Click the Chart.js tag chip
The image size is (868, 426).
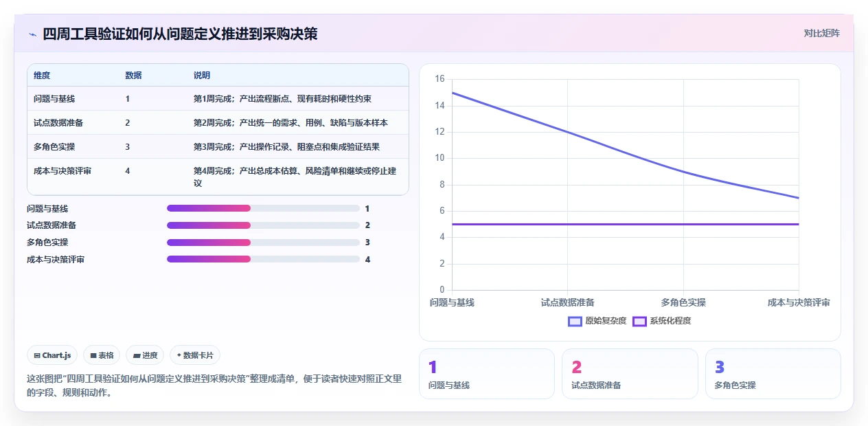(x=52, y=355)
